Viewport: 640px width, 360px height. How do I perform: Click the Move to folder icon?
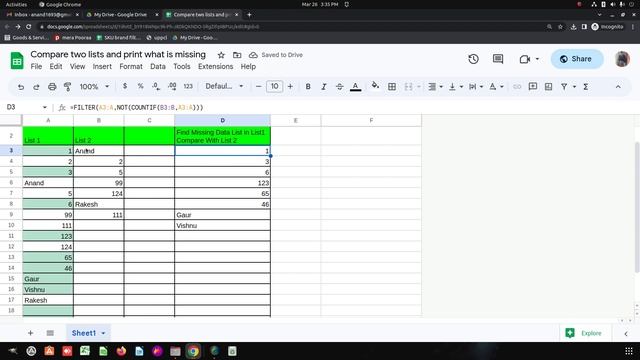[237, 55]
